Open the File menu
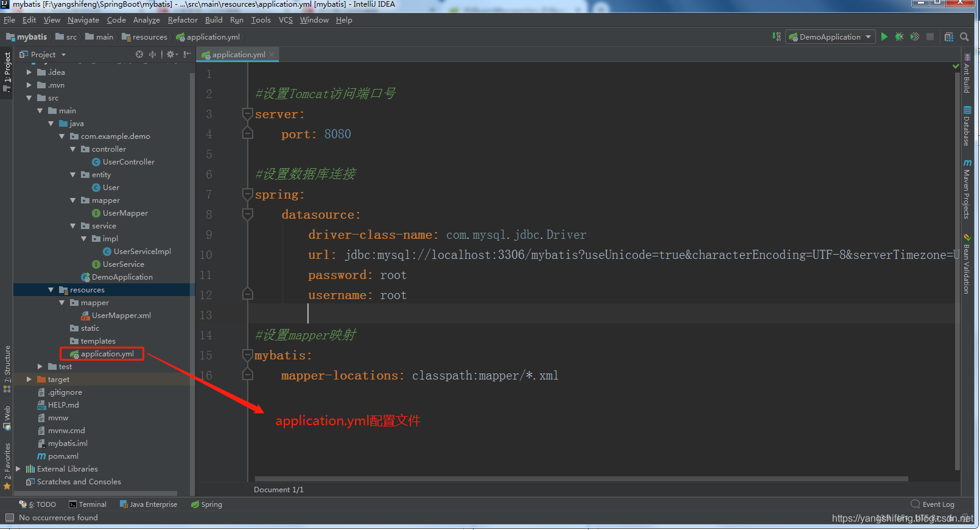980x530 pixels. tap(9, 20)
